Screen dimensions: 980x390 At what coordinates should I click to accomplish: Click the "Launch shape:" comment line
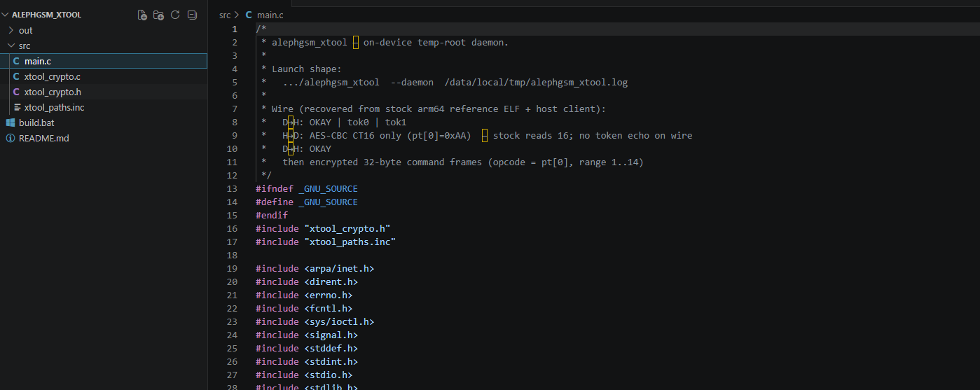click(x=301, y=69)
